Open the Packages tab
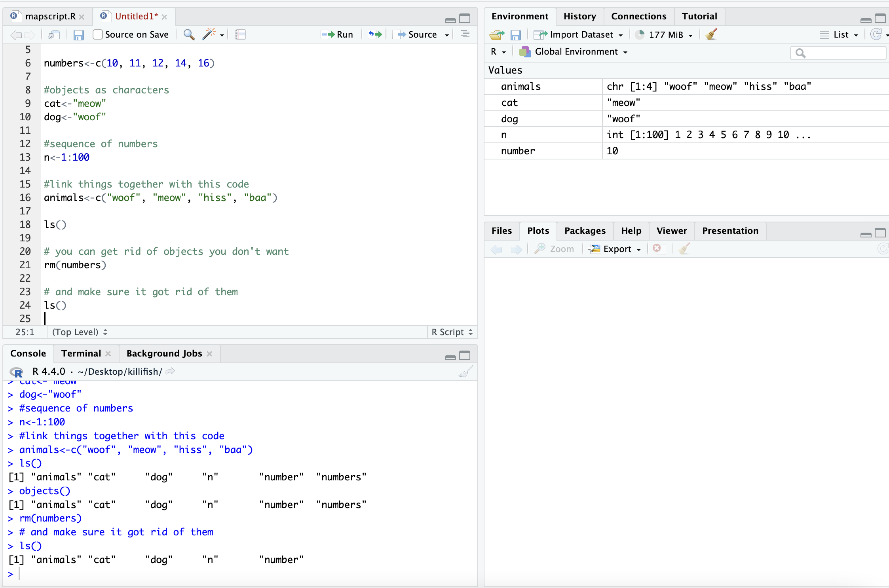Viewport: 889px width, 588px height. pyautogui.click(x=585, y=231)
